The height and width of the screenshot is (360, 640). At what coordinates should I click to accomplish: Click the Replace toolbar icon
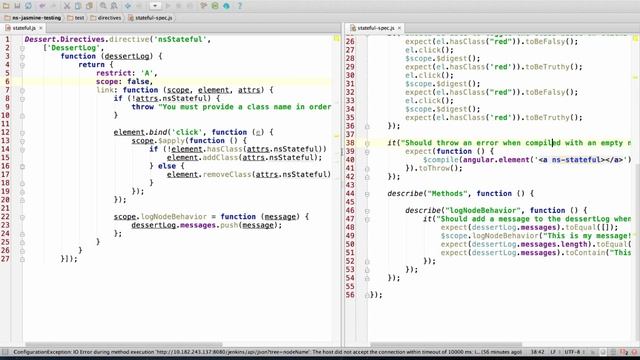[114, 6]
